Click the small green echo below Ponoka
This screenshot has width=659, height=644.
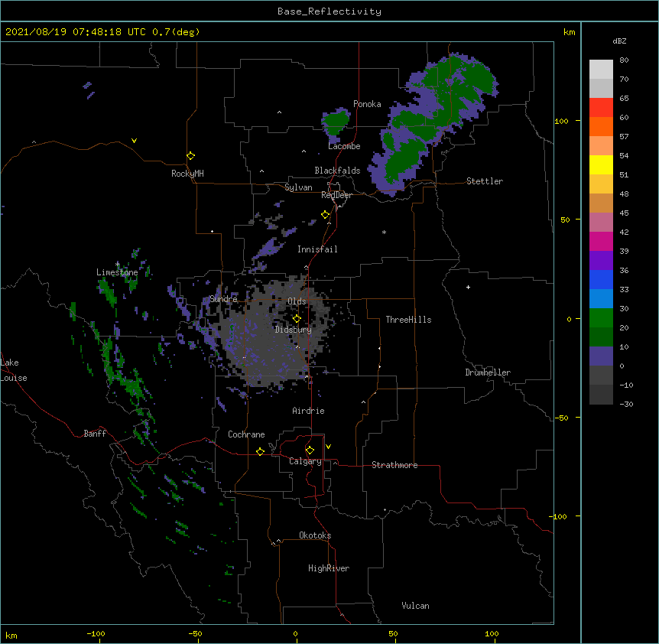tap(336, 123)
